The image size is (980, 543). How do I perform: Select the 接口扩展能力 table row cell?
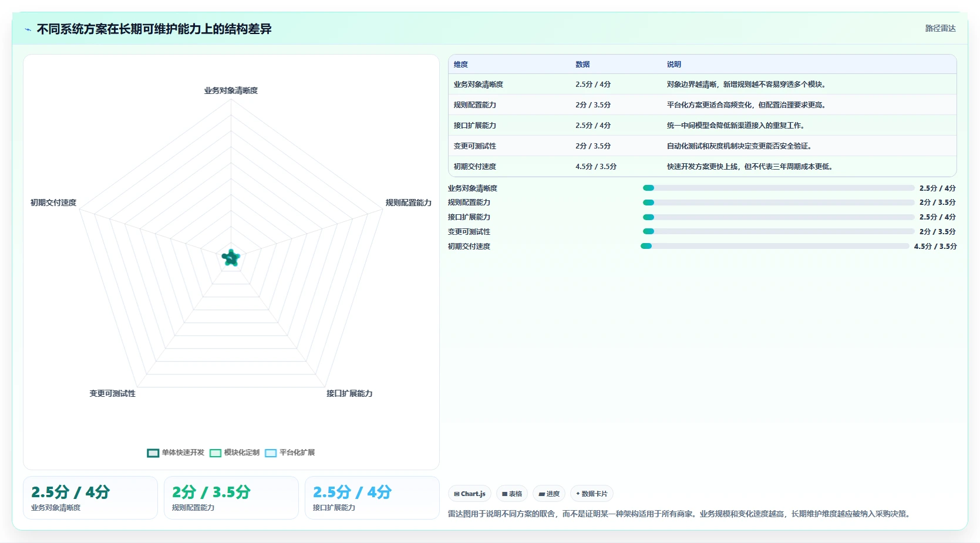coord(474,126)
